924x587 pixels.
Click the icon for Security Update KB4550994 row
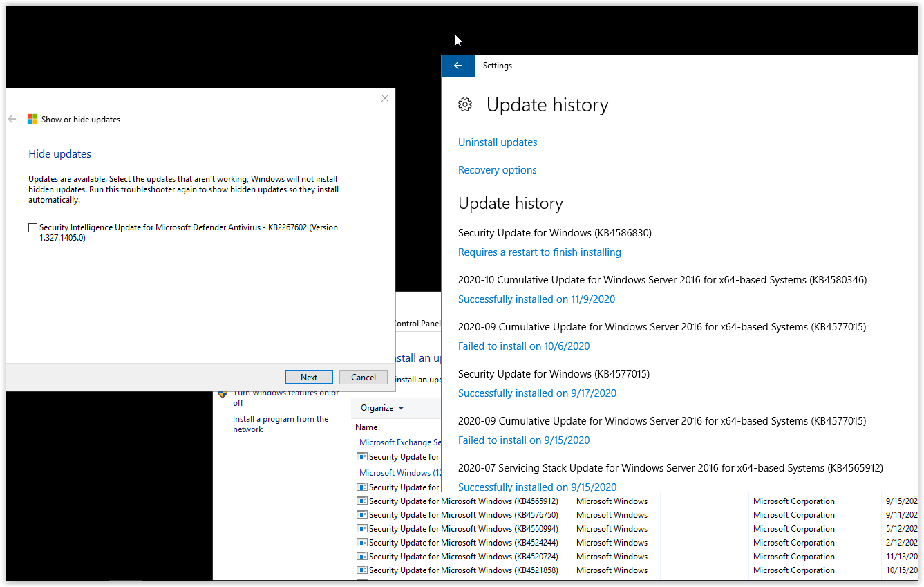coord(361,528)
